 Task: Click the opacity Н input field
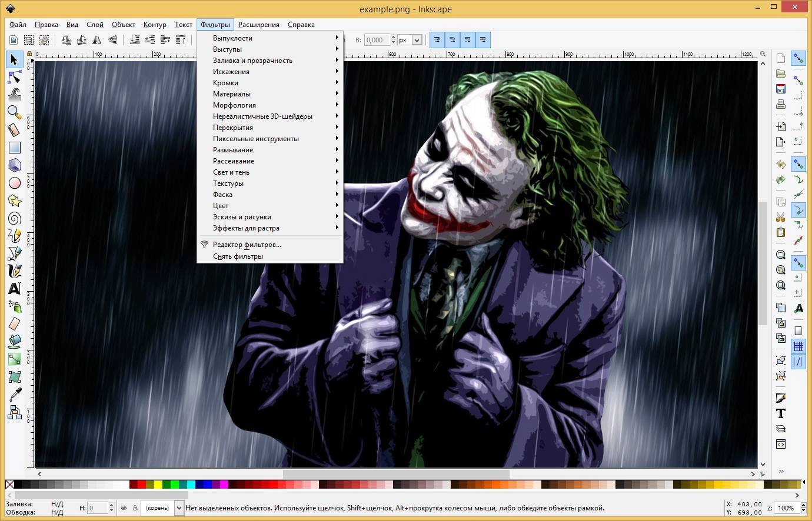click(x=97, y=507)
